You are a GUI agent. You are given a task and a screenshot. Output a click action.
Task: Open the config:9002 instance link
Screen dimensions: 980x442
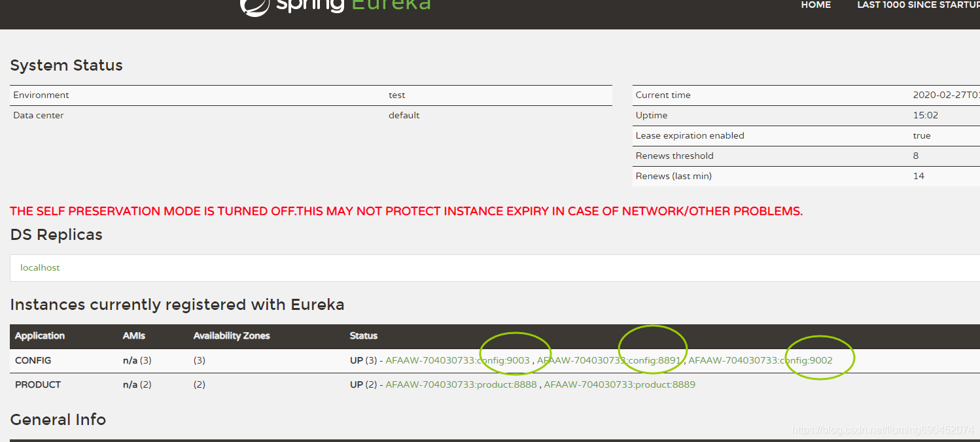pos(761,360)
